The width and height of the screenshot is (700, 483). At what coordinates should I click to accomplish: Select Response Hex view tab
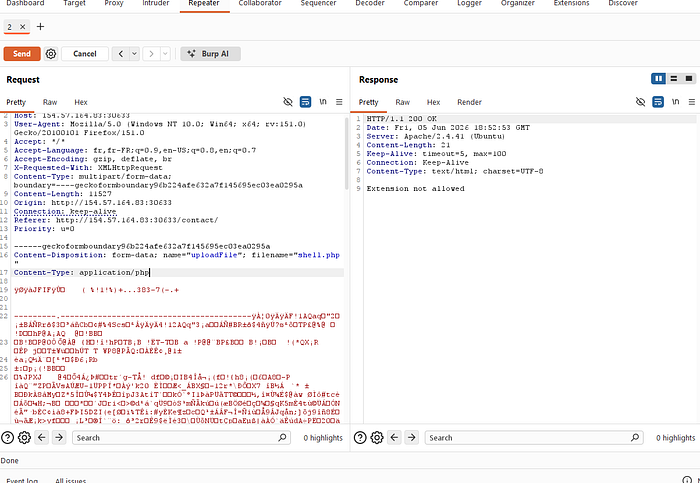pyautogui.click(x=433, y=102)
